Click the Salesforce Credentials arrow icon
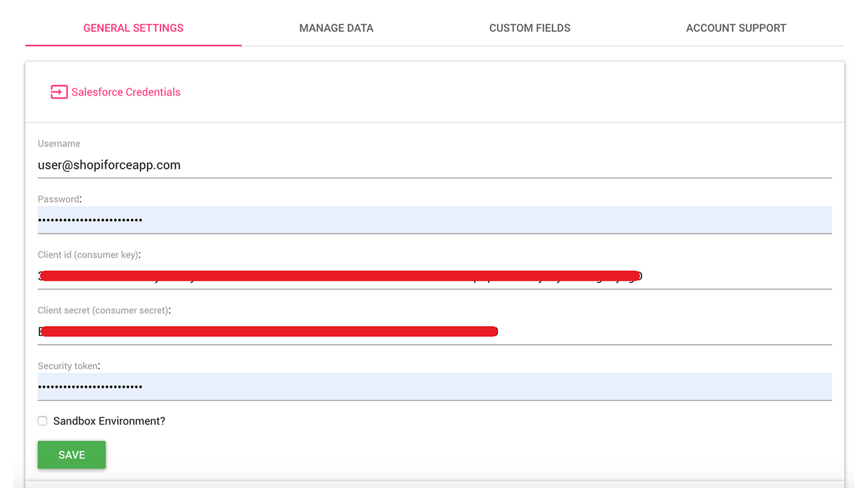 pyautogui.click(x=59, y=91)
